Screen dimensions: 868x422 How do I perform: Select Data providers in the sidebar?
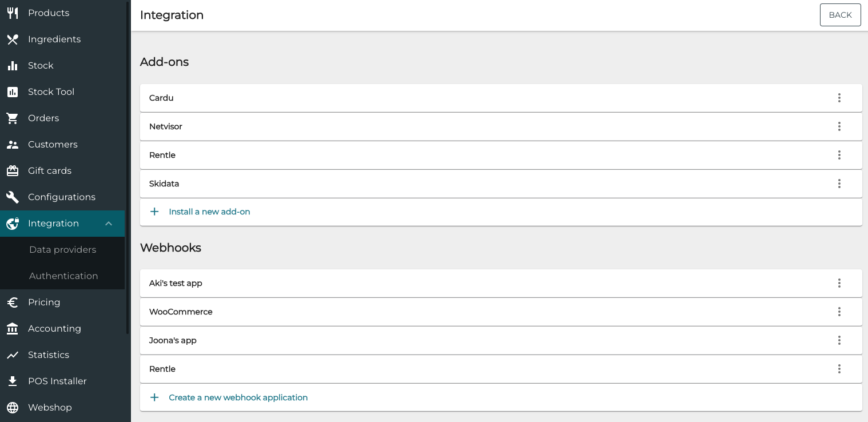pos(62,249)
